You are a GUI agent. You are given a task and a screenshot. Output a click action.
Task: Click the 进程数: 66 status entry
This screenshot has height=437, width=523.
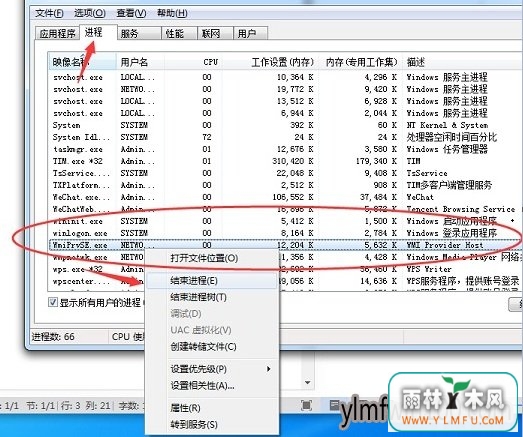[53, 337]
